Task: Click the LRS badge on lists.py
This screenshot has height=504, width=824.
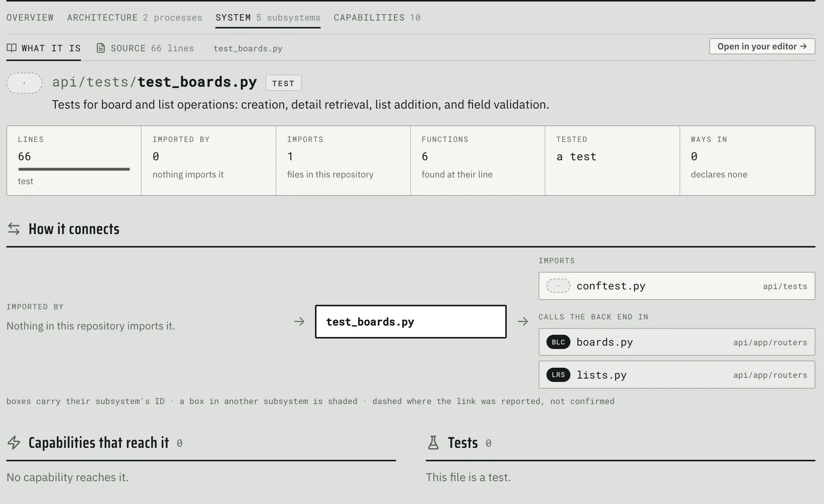Action: (558, 374)
